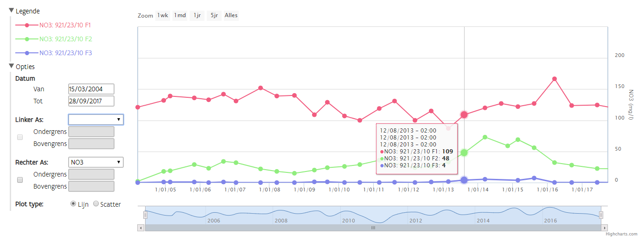644x241 pixels.
Task: Collapse the Opties section triangle
Action: click(x=12, y=66)
